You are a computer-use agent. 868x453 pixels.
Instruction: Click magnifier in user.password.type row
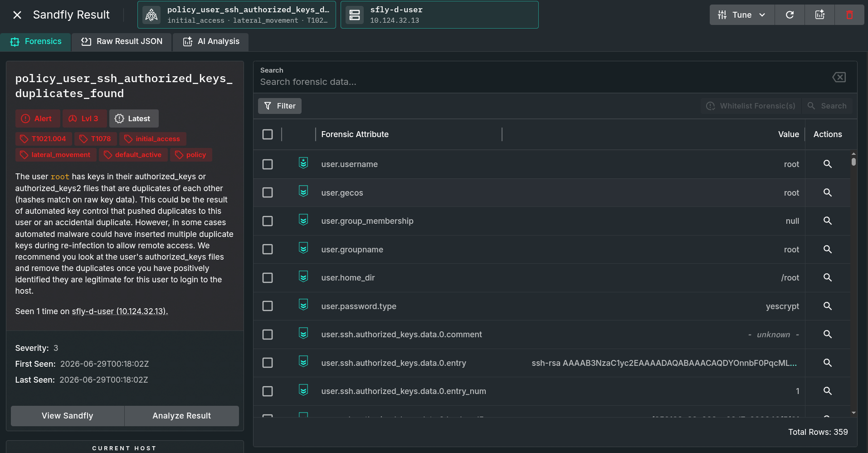click(x=828, y=306)
